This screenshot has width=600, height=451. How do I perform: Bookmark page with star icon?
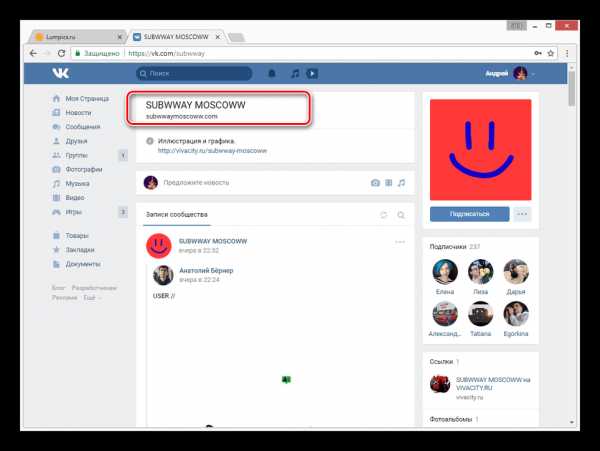[551, 53]
